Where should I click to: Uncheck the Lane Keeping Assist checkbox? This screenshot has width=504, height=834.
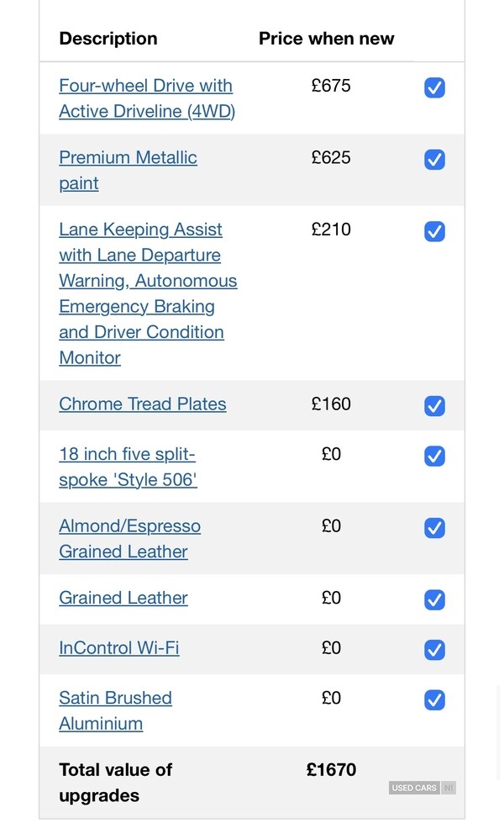[x=434, y=231]
